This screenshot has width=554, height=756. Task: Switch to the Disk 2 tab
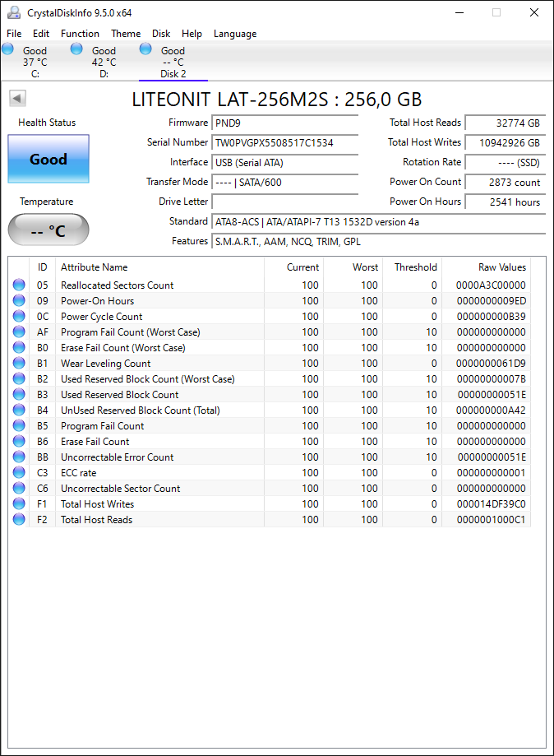coord(173,62)
